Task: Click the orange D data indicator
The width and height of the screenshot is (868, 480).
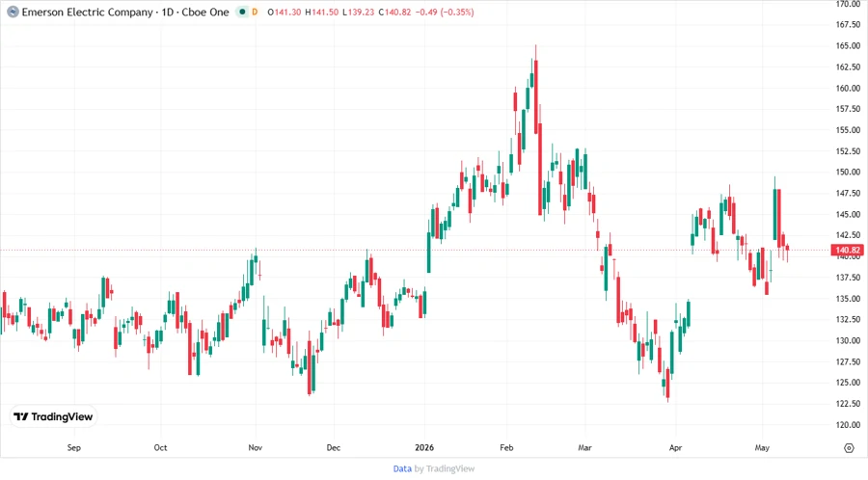Action: pos(255,13)
